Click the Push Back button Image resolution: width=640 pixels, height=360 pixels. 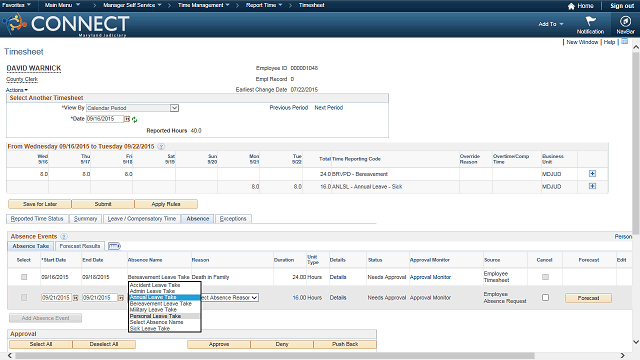tap(345, 344)
